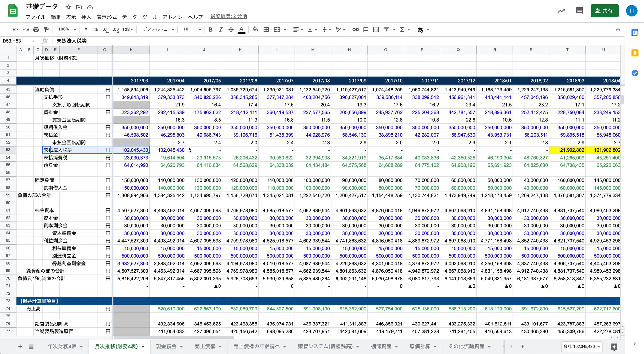This screenshot has height=354, width=644.
Task: Open the データ menu
Action: click(129, 17)
